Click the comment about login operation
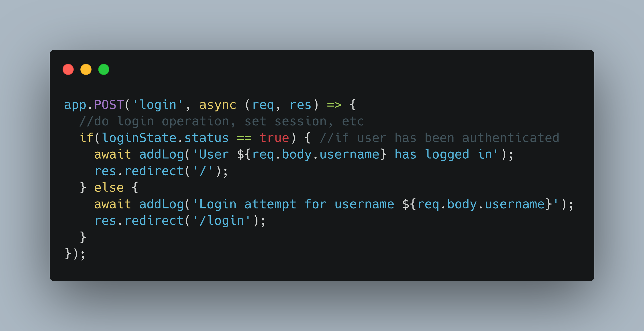The height and width of the screenshot is (331, 644). [222, 121]
